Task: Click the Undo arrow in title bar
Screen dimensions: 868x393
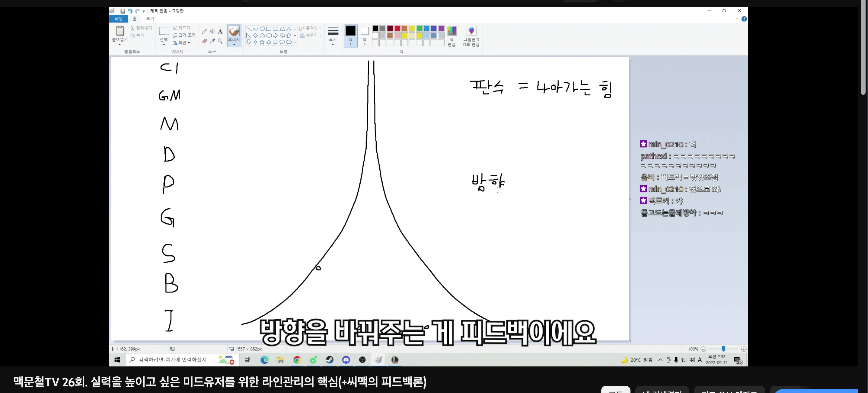Action: (x=130, y=11)
